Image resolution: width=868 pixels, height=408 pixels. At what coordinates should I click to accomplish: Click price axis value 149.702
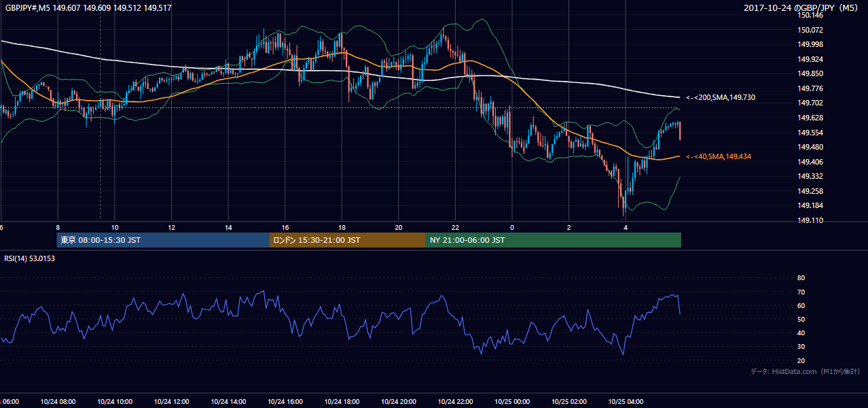(x=810, y=103)
